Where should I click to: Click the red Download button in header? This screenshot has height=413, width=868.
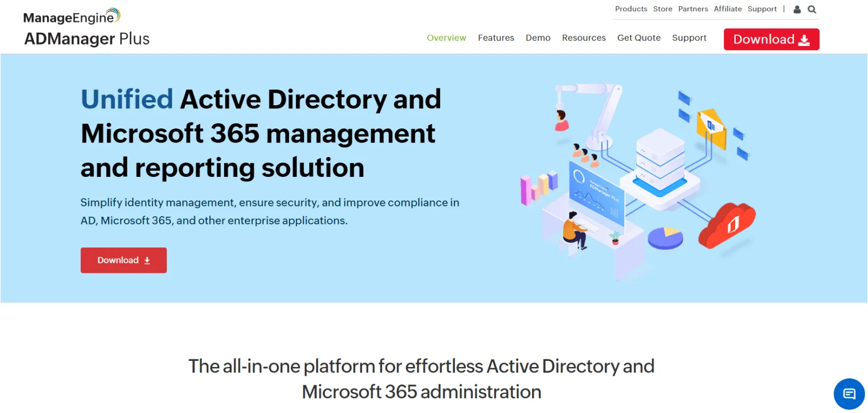tap(771, 39)
